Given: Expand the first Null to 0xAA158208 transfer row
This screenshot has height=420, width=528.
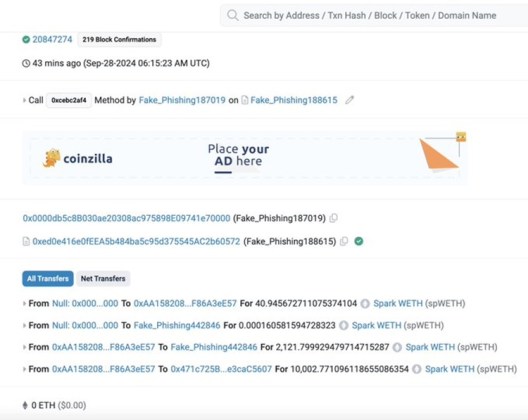Looking at the screenshot, I should point(24,304).
